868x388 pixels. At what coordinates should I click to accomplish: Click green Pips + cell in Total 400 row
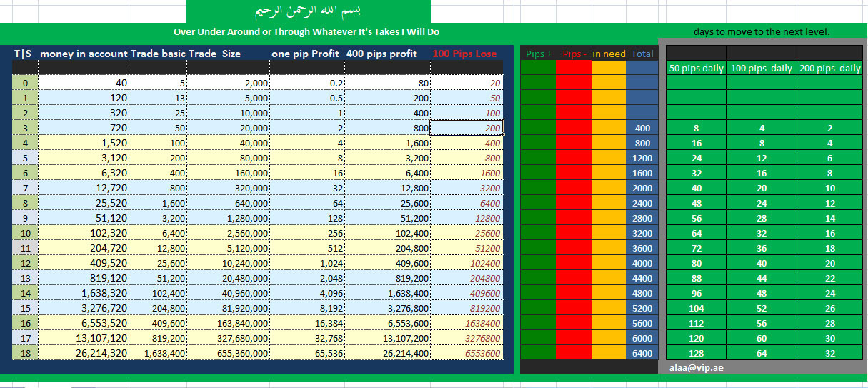(x=538, y=128)
